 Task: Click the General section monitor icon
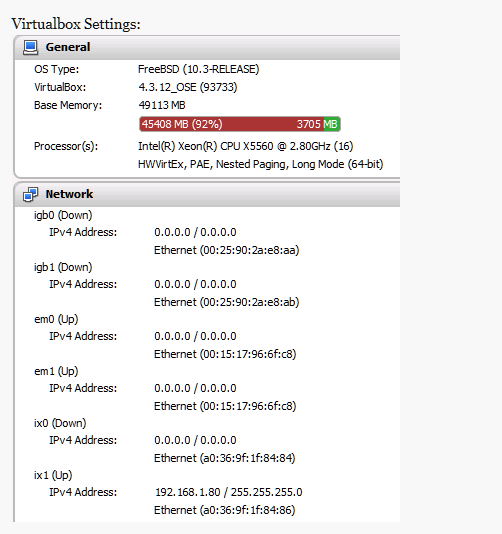30,47
